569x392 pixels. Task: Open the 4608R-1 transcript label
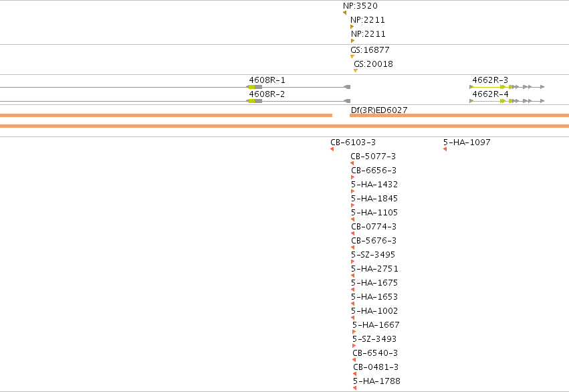[x=267, y=80]
